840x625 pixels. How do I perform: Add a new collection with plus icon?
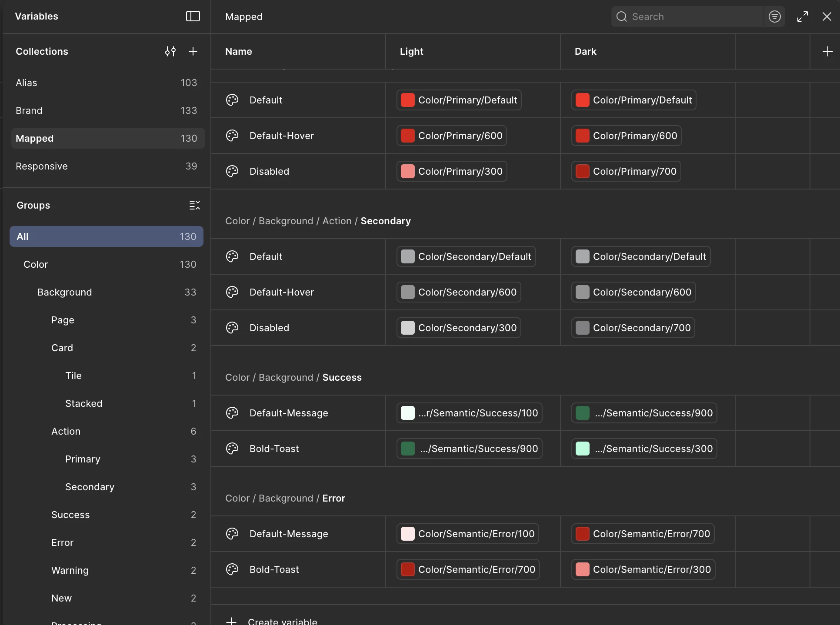pyautogui.click(x=193, y=51)
